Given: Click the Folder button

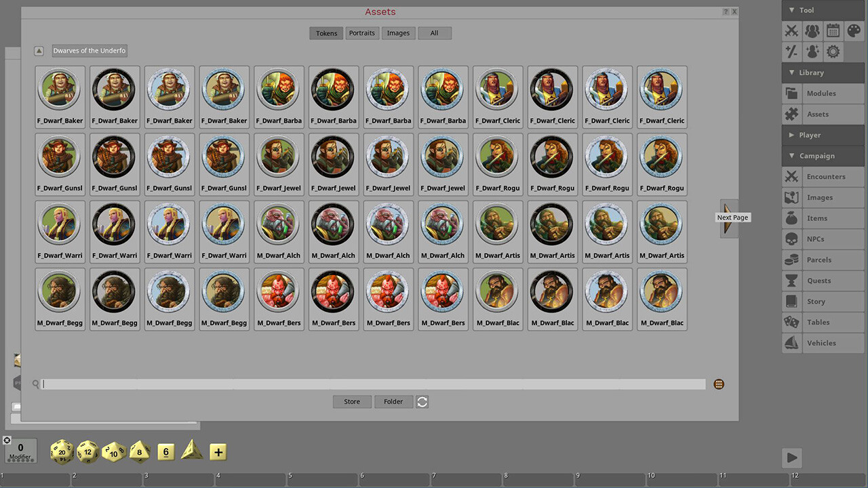Looking at the screenshot, I should tap(393, 401).
